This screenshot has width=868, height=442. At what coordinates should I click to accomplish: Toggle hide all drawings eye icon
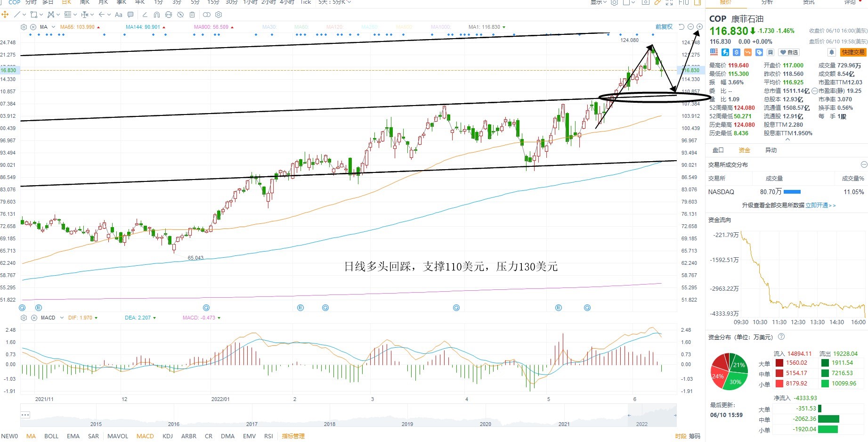(180, 15)
